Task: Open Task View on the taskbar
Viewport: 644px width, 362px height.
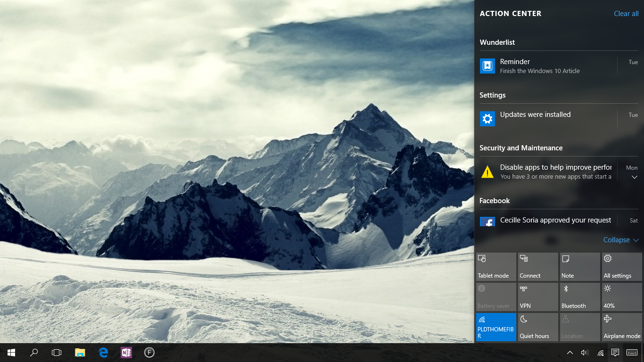Action: click(57, 353)
